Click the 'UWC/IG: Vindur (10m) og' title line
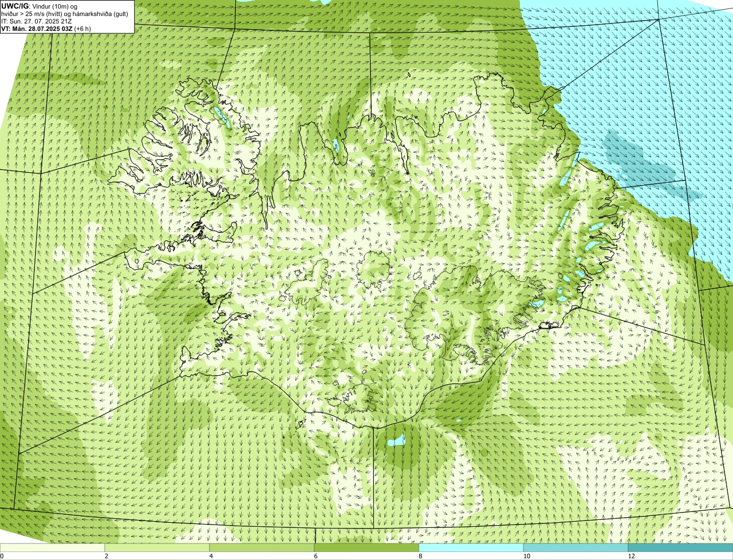Image resolution: width=733 pixels, height=560 pixels. [40, 6]
